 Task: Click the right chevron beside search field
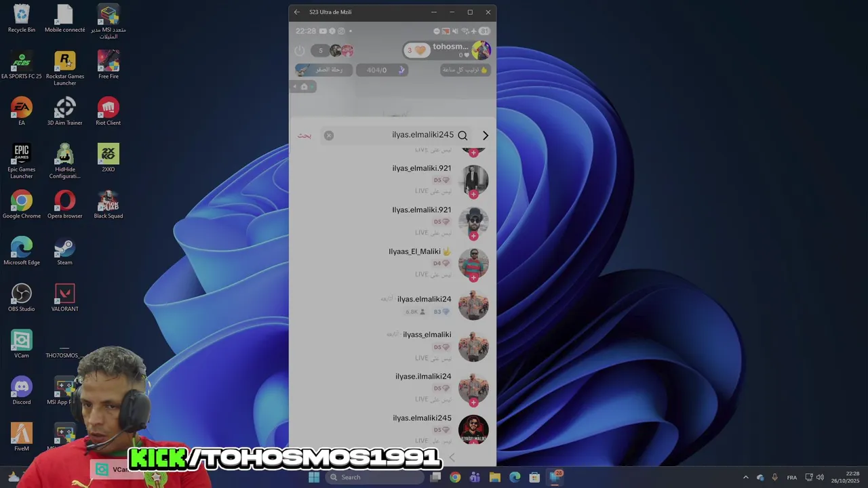click(486, 136)
